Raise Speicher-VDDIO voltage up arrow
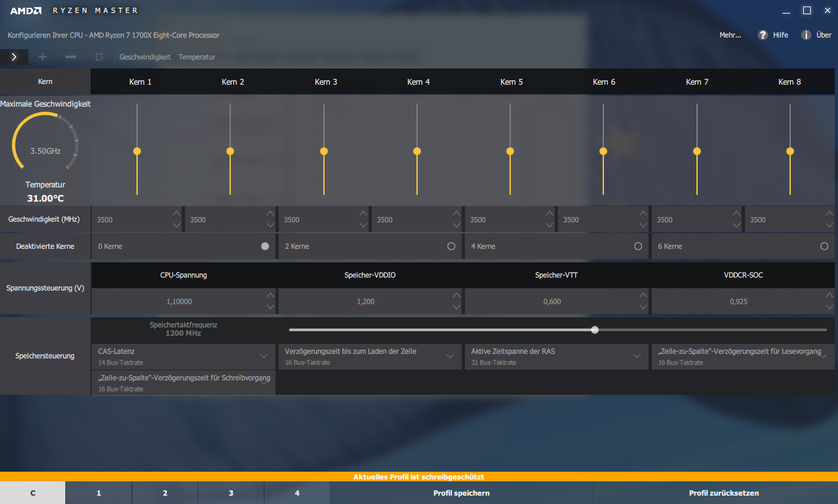The width and height of the screenshot is (838, 504). click(x=457, y=295)
